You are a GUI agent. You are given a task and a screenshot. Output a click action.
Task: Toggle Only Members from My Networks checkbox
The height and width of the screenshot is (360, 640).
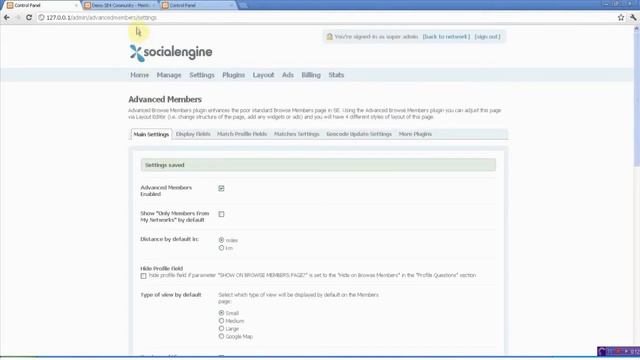tap(221, 214)
